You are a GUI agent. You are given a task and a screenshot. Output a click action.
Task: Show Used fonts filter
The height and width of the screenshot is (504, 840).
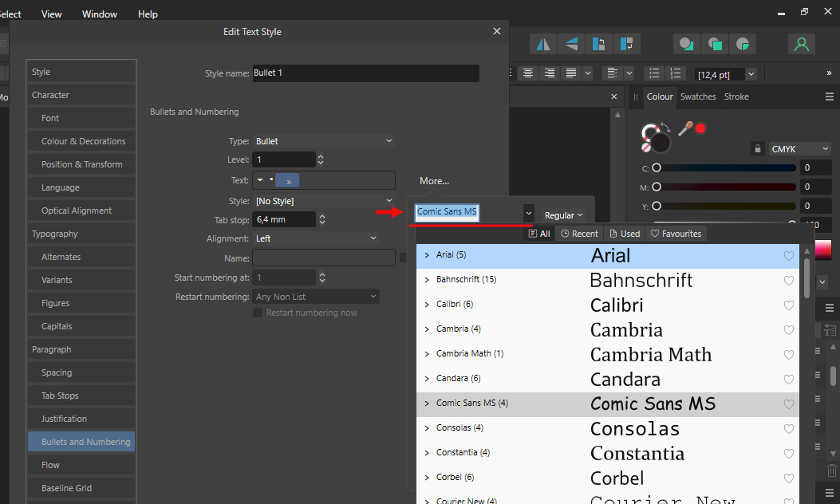click(625, 234)
